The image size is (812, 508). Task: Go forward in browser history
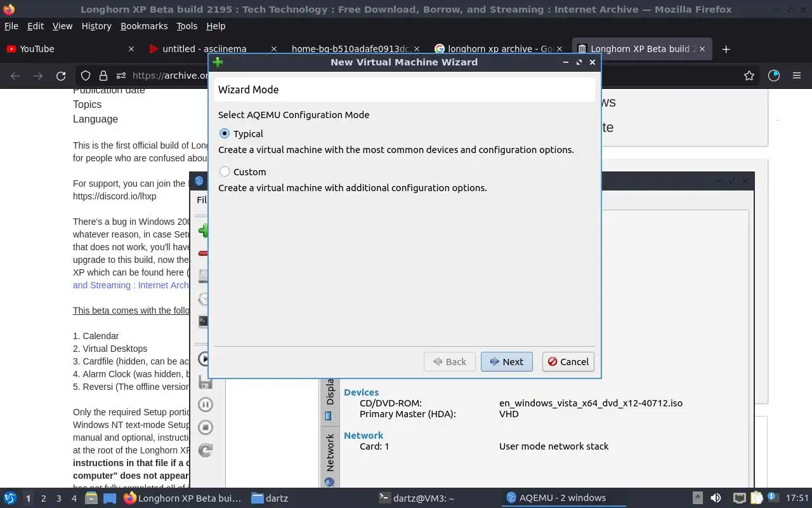click(x=38, y=76)
